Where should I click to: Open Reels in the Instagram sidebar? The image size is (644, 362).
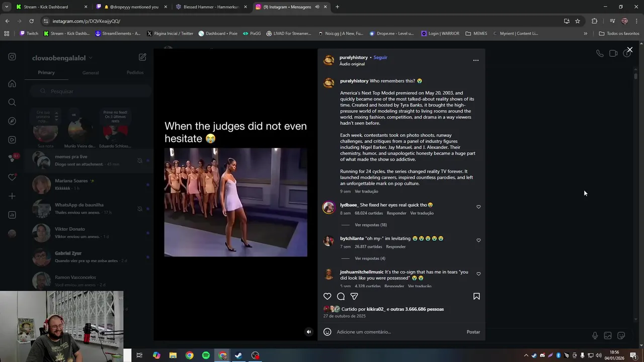[12, 140]
